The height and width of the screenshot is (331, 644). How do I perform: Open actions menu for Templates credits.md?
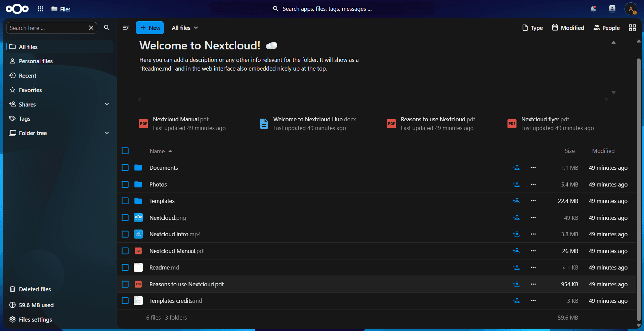click(533, 301)
